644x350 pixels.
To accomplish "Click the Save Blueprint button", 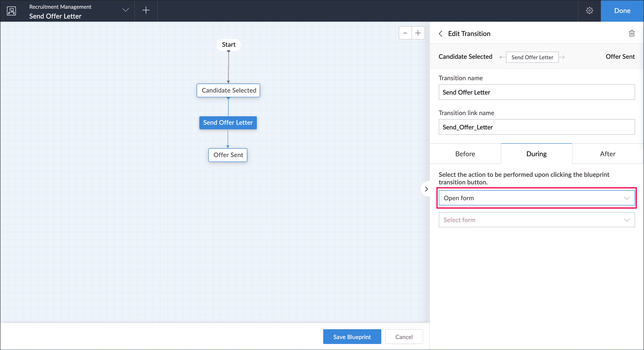I will (352, 337).
